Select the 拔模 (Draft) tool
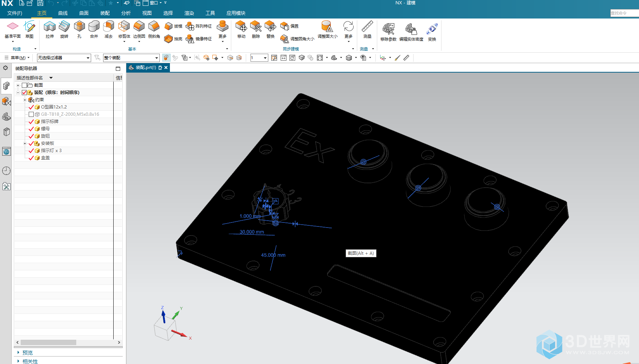Viewport: 639px width, 364px height. (173, 26)
